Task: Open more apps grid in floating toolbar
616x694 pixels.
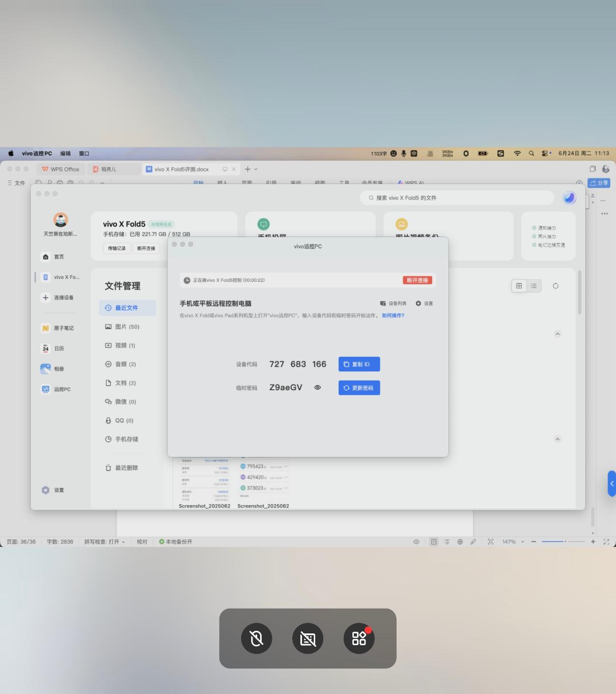Action: (x=359, y=638)
